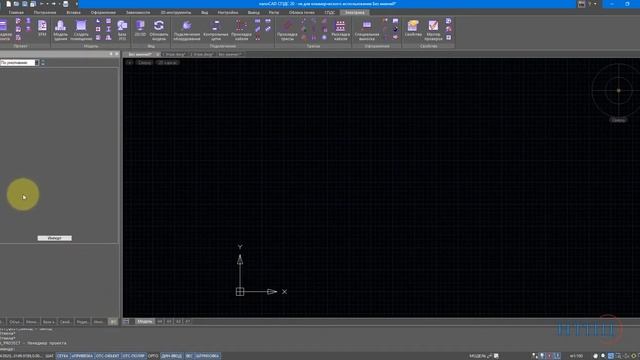640x360 pixels.
Task: Click the document icon in the Проект group
Action: (42, 28)
